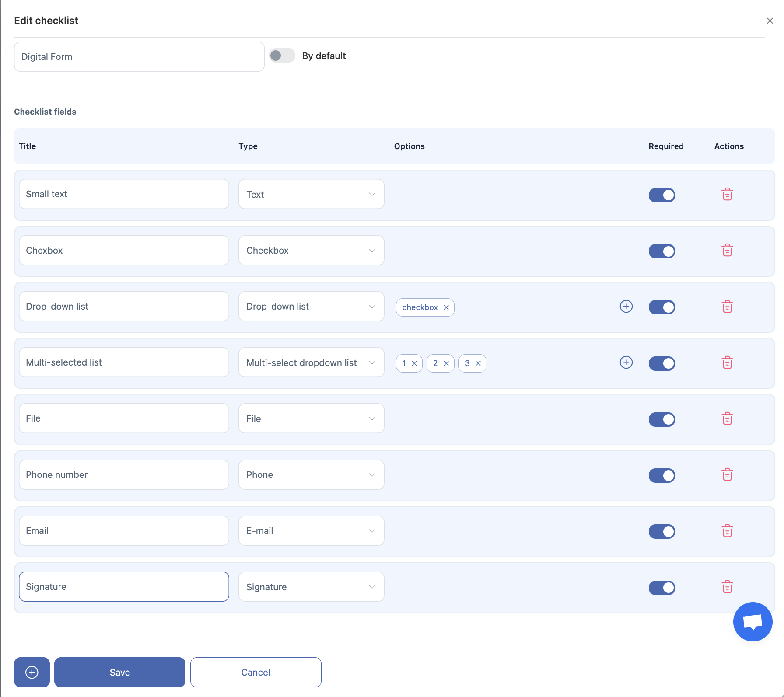Turn off Required for Email field
This screenshot has height=697, width=784.
coord(661,531)
